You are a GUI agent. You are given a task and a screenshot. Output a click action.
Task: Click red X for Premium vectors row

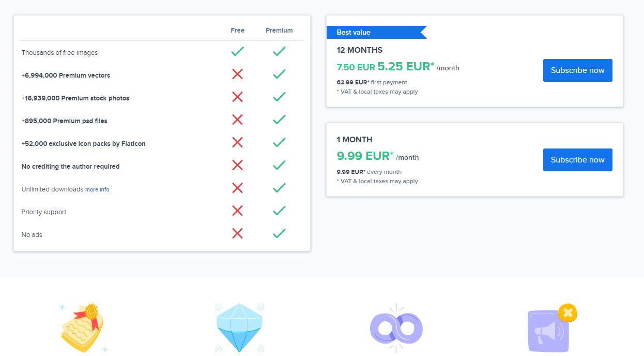tap(237, 74)
